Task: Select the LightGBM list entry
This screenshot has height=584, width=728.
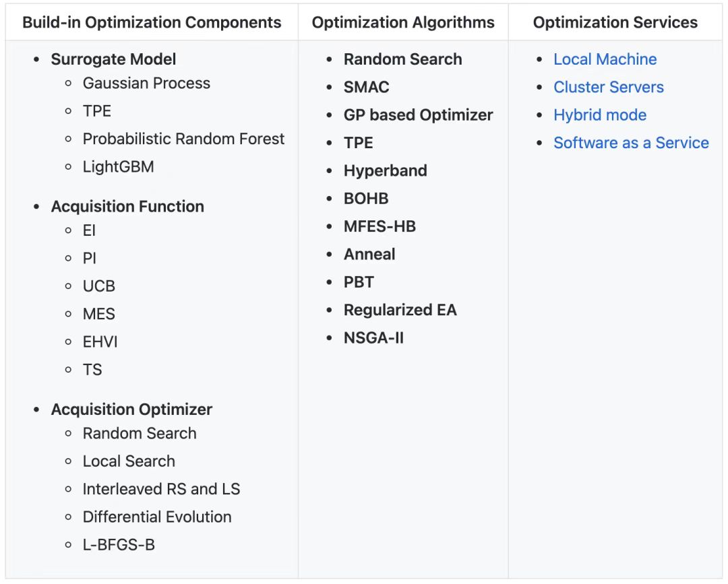Action: (118, 166)
